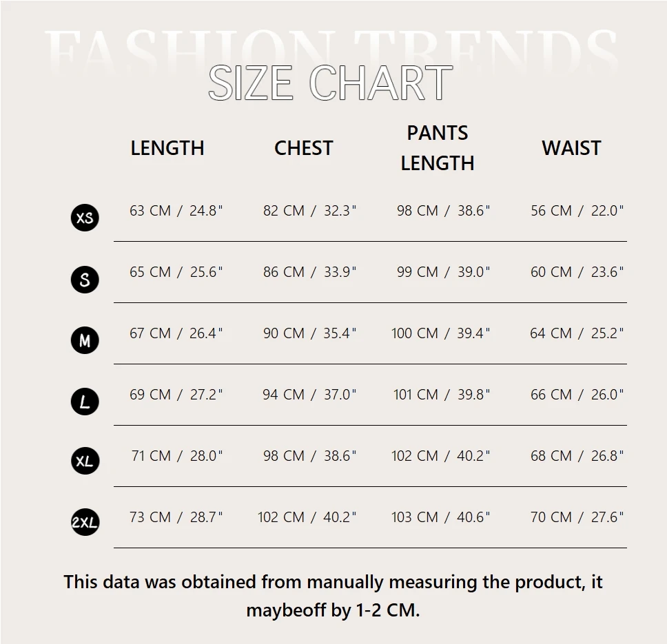This screenshot has height=644, width=667.
Task: Click the 2XL size badge icon
Action: pyautogui.click(x=85, y=523)
